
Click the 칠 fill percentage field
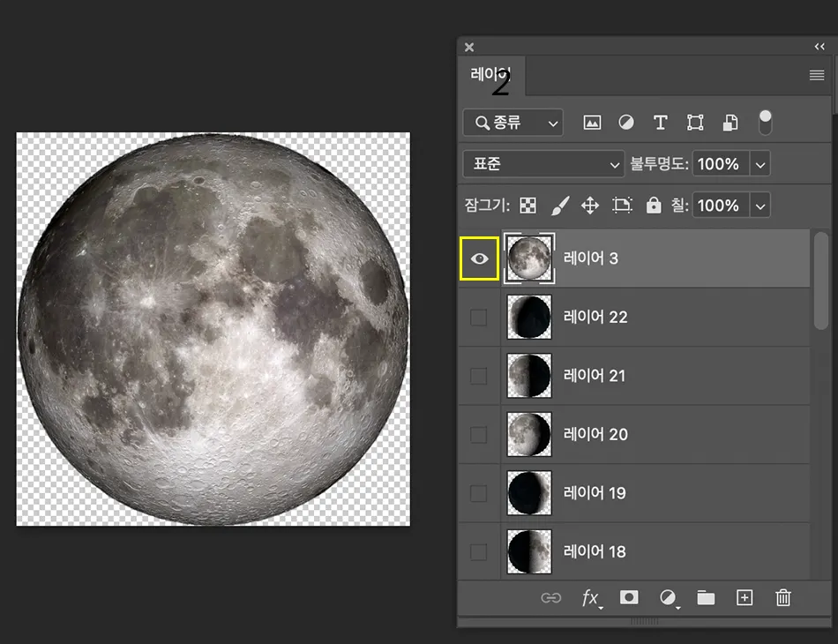pos(718,206)
